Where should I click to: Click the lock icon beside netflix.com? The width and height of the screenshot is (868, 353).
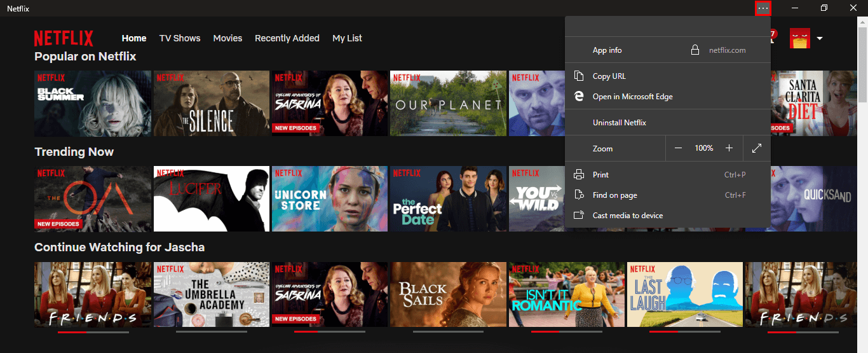695,50
